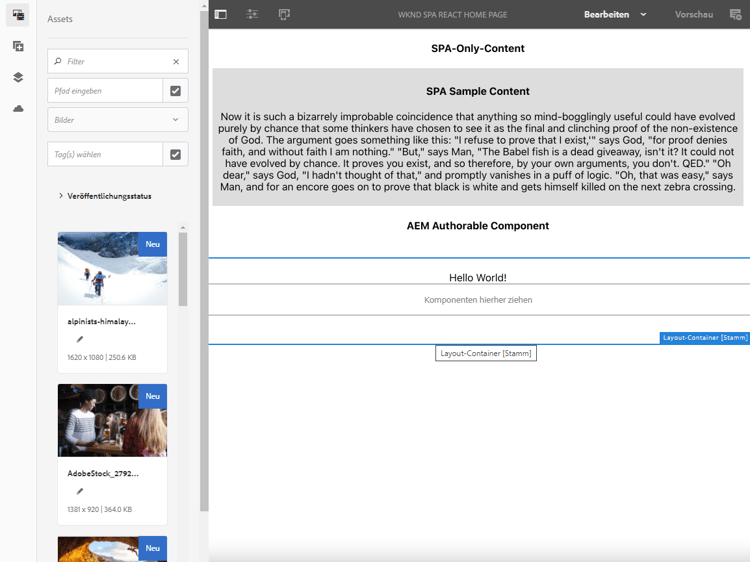
Task: Click the Neu badge on alpinists asset
Action: click(153, 244)
